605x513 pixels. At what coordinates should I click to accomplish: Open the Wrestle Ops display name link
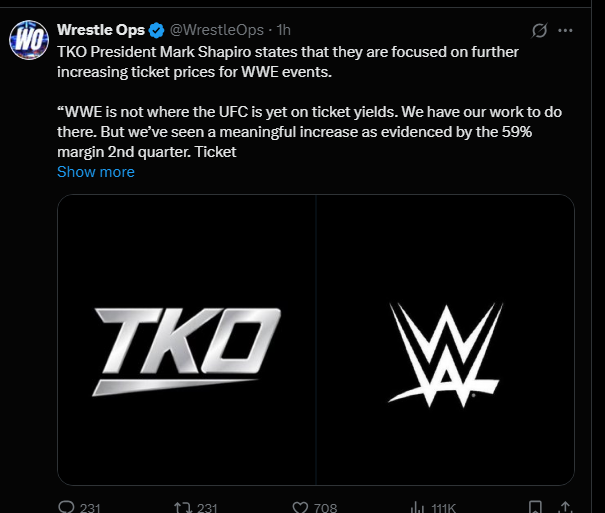(x=101, y=30)
